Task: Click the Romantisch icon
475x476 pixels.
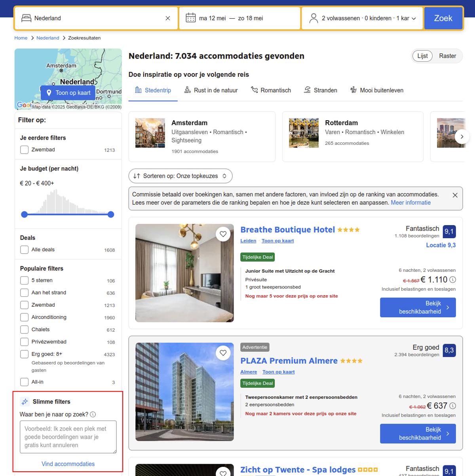Action: (254, 90)
